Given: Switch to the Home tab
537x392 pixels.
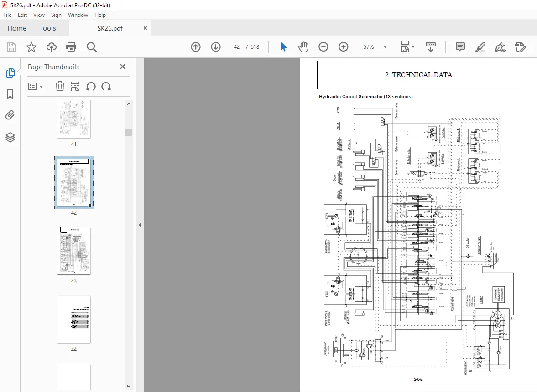Looking at the screenshot, I should pos(17,28).
